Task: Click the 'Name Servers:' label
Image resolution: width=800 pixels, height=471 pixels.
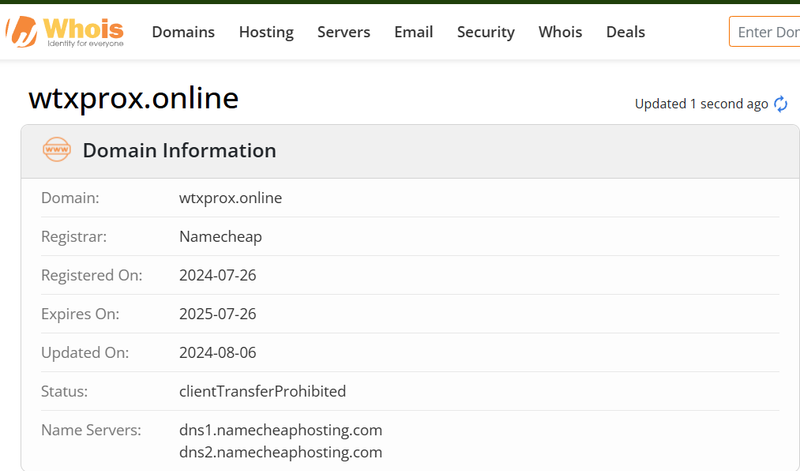Action: click(91, 430)
